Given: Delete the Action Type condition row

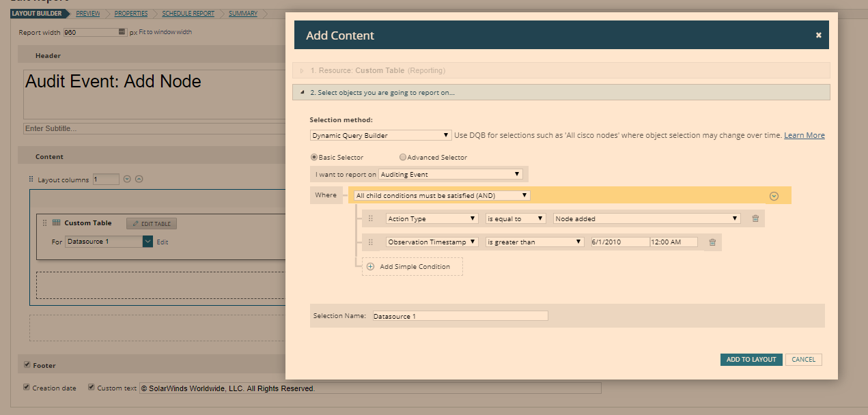Looking at the screenshot, I should (755, 218).
